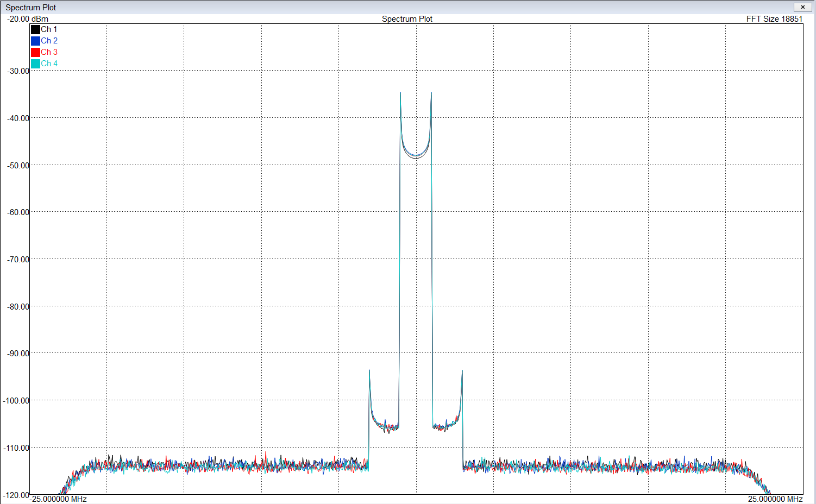Click the -25.000000 MHz start frequency label
Image resolution: width=816 pixels, height=504 pixels.
tap(58, 499)
